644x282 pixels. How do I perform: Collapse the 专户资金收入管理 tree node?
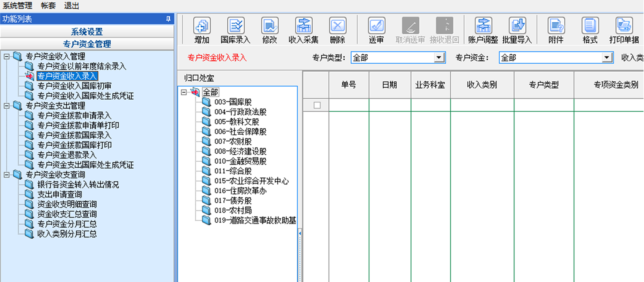(x=7, y=57)
